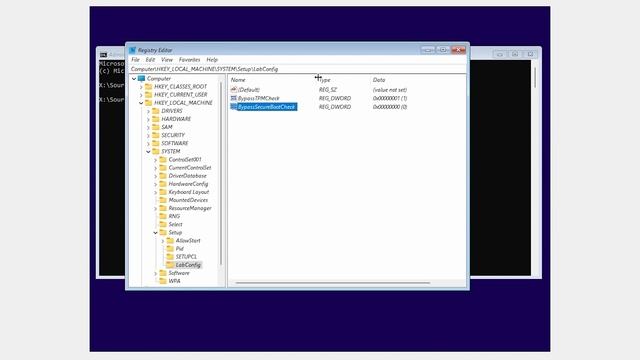Click the Registry Editor title bar icon
Image resolution: width=640 pixels, height=360 pixels.
(x=132, y=50)
